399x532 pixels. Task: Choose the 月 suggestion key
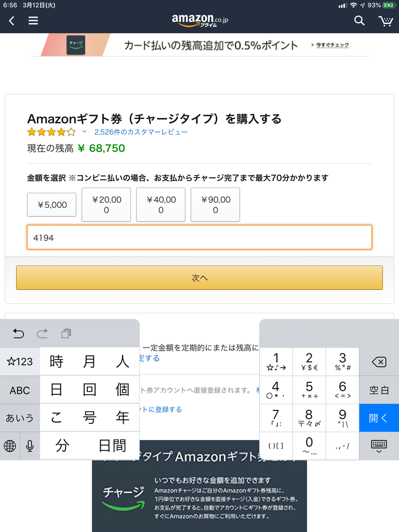point(89,362)
